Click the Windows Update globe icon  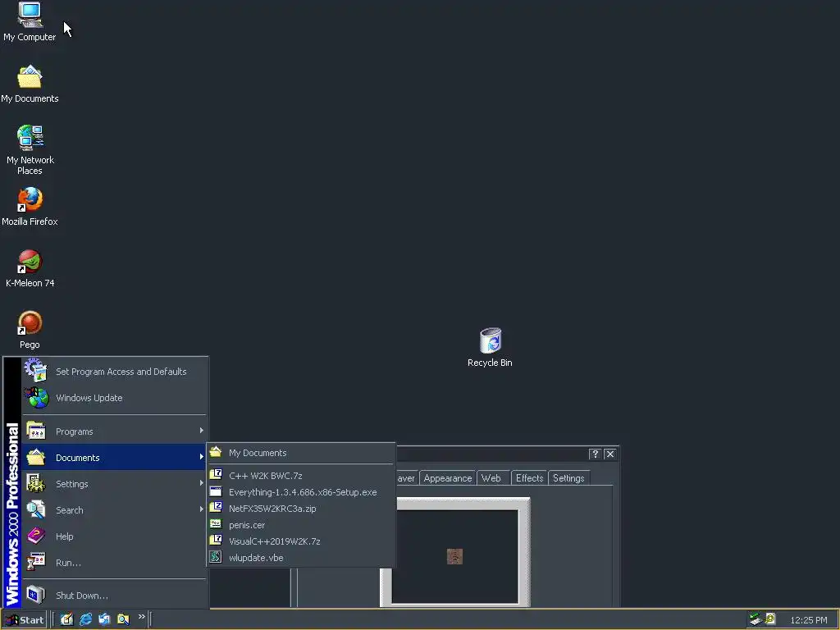click(x=36, y=398)
